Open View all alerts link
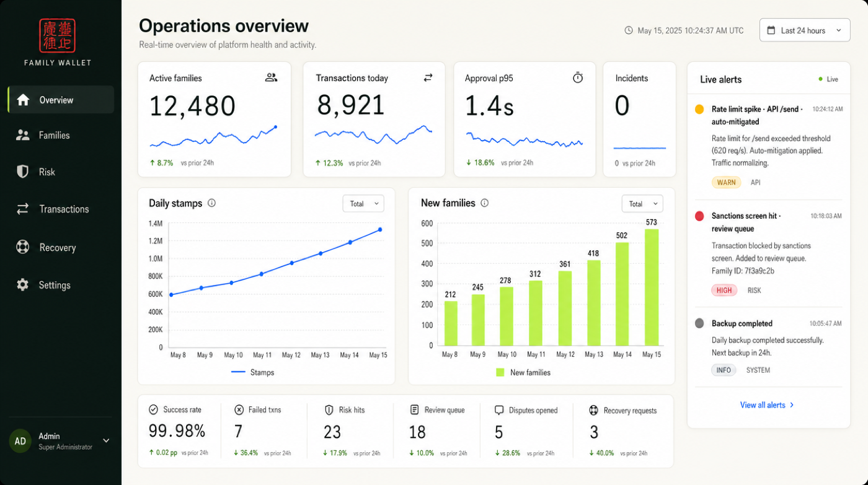868x485 pixels. [x=768, y=405]
